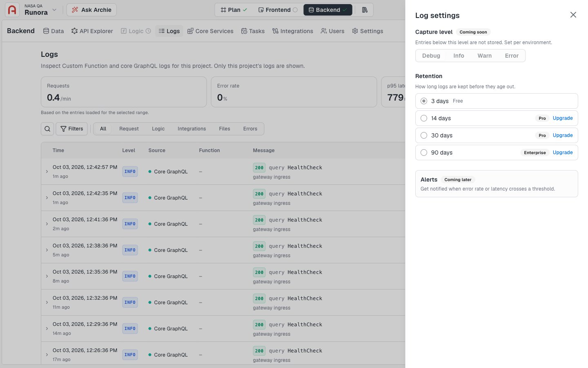
Task: Expand the 12:42:57 PM log row
Action: 47,172
